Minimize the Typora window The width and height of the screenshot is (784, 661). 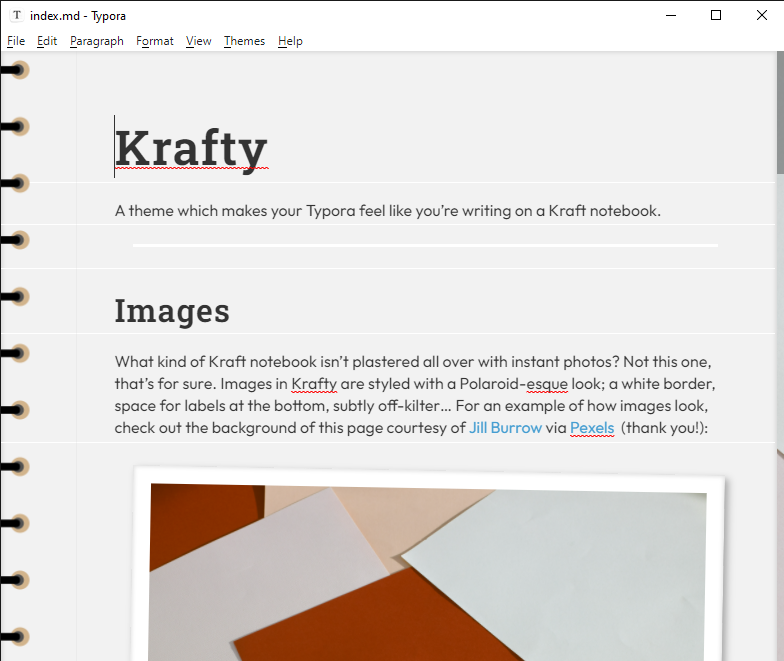[x=671, y=16]
